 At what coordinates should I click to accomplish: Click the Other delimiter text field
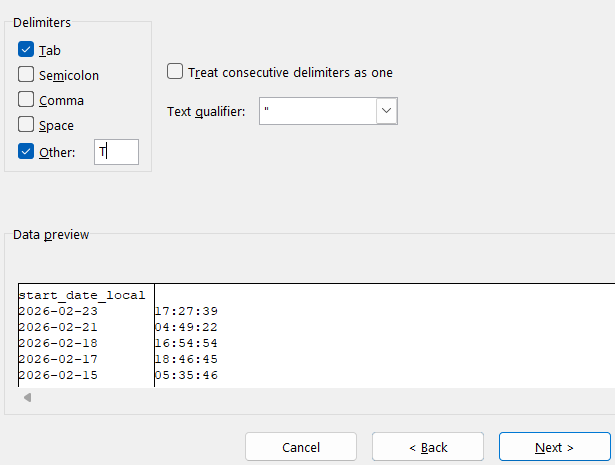116,152
